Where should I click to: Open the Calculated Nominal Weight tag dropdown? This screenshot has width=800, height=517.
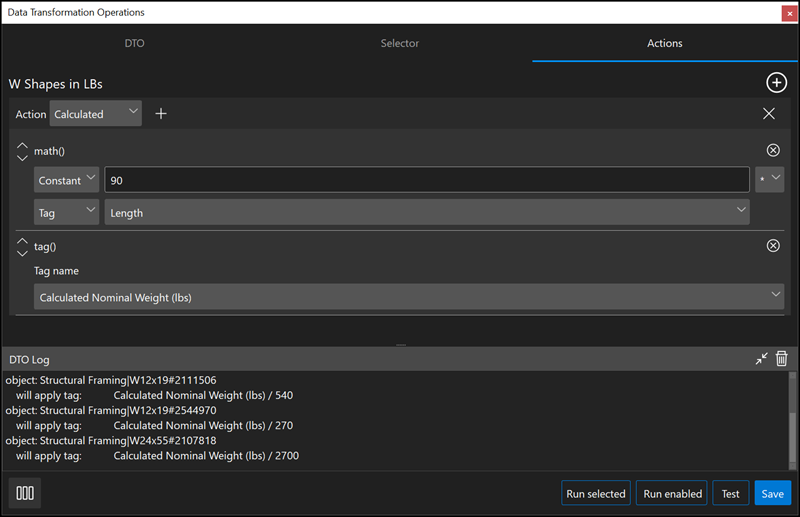[x=409, y=297]
